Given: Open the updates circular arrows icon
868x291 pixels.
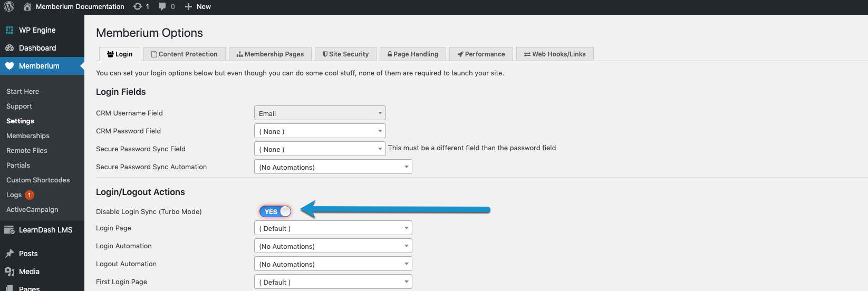Looking at the screenshot, I should click(138, 6).
